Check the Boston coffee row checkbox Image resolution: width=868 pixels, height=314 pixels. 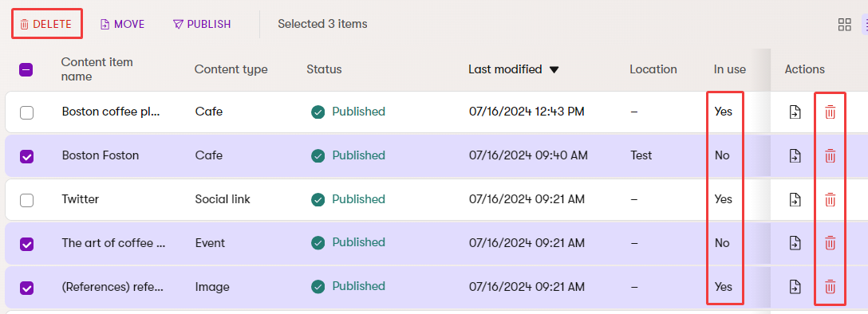pyautogui.click(x=26, y=113)
